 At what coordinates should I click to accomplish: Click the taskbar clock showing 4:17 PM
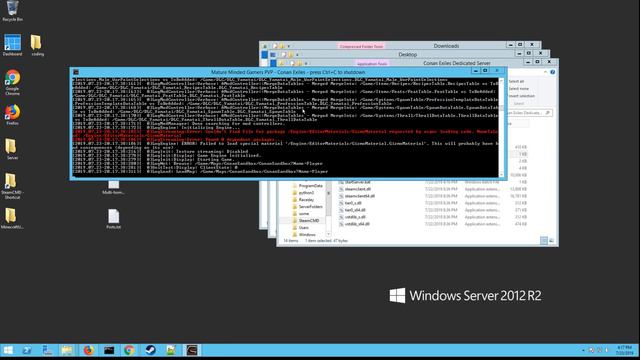[x=624, y=350]
